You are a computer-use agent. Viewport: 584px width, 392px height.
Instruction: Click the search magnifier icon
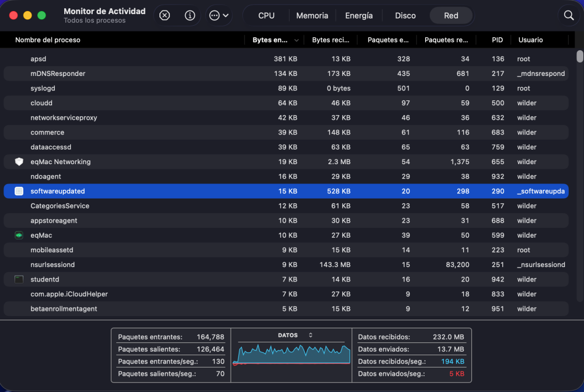pos(569,15)
